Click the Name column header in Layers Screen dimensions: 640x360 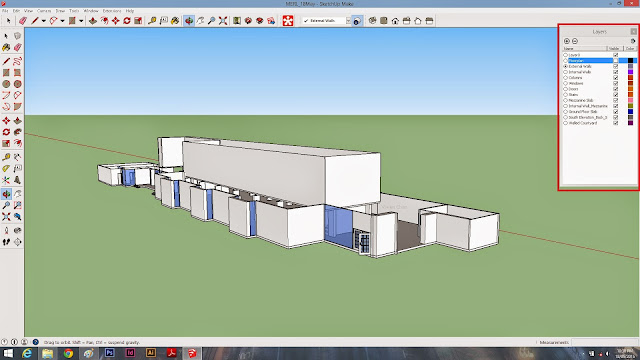pos(584,49)
